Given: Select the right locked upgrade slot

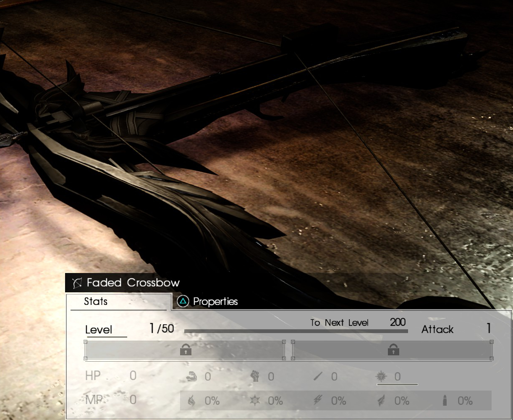Looking at the screenshot, I should click(392, 350).
